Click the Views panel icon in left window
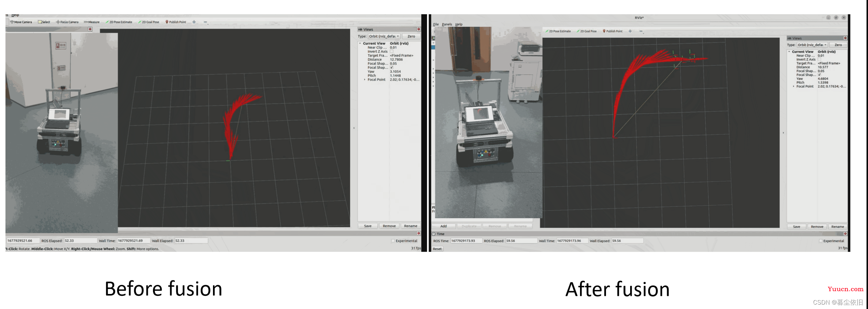The width and height of the screenshot is (868, 309). click(x=360, y=29)
